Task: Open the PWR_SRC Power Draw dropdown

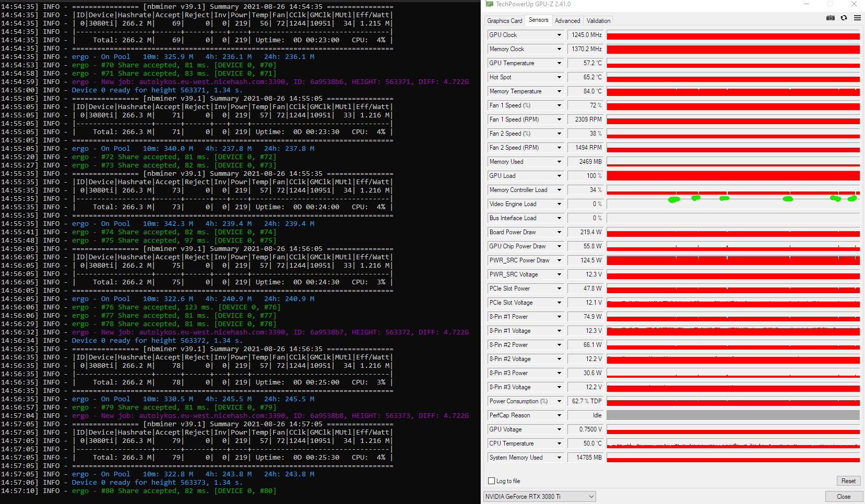Action: pos(559,260)
